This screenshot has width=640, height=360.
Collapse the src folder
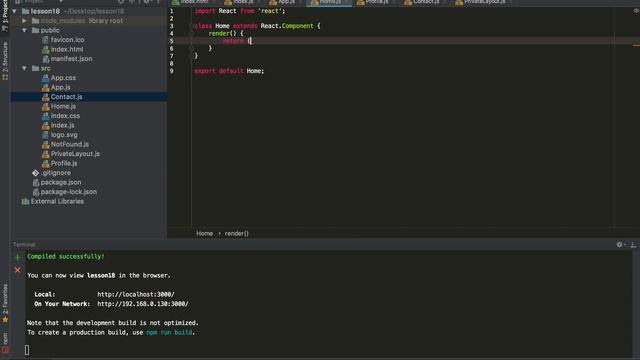tap(24, 68)
